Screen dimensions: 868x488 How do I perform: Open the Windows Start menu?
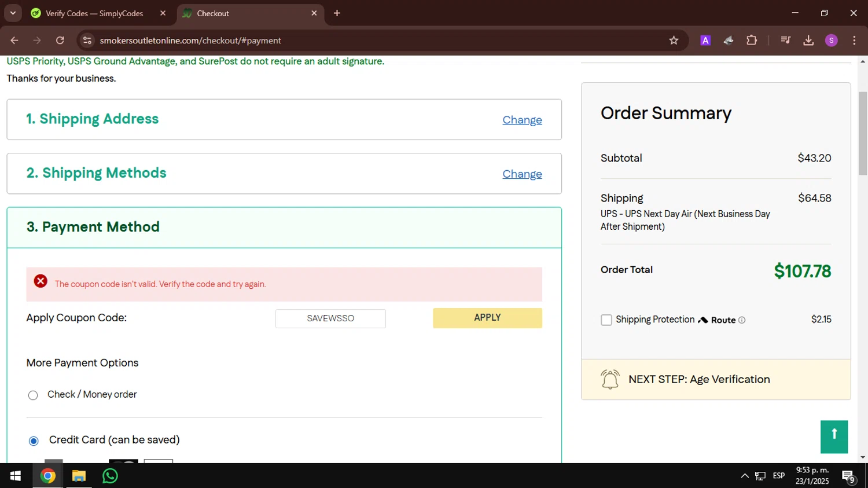[x=16, y=476]
